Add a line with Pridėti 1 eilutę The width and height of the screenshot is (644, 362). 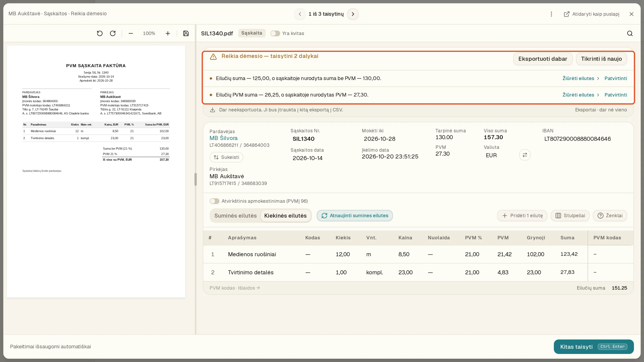click(x=522, y=216)
